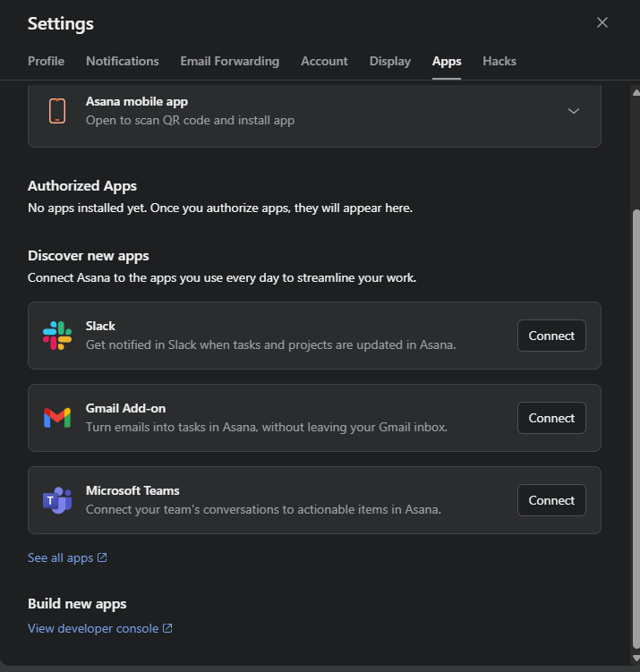This screenshot has height=672, width=640.
Task: Go to the Email Forwarding tab
Action: point(229,61)
